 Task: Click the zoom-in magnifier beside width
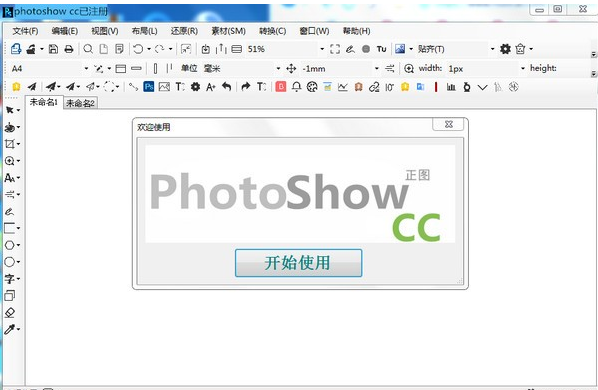(409, 69)
